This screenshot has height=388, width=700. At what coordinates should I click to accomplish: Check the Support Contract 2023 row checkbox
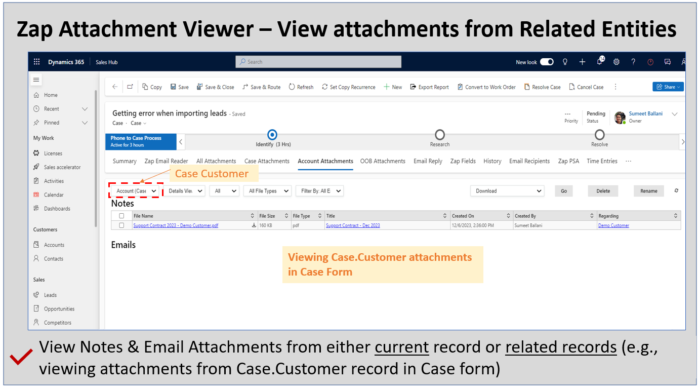[121, 225]
